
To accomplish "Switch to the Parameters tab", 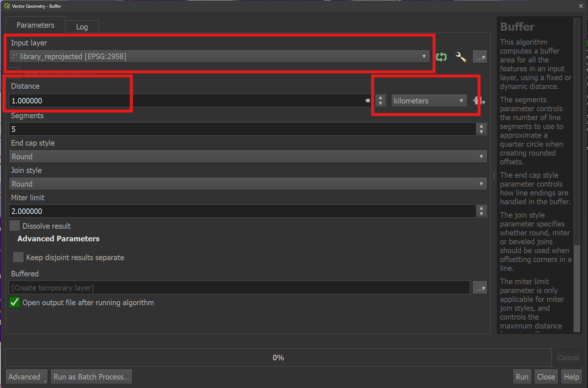I will coord(35,25).
